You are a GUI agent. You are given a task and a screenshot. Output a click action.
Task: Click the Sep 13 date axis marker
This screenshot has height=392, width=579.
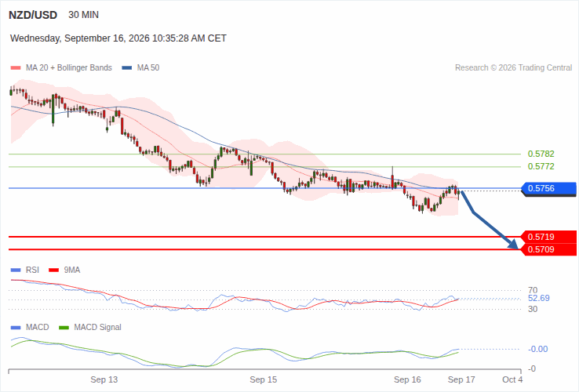(x=104, y=379)
